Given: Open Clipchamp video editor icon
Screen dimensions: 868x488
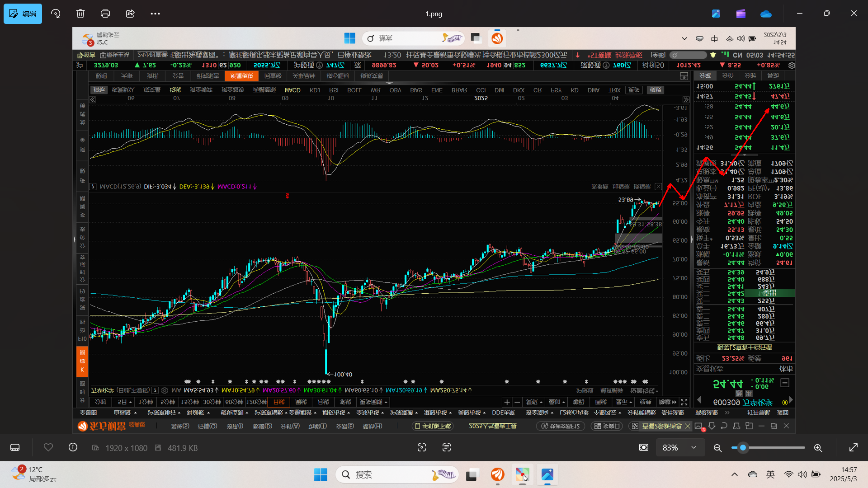Looking at the screenshot, I should (x=741, y=14).
